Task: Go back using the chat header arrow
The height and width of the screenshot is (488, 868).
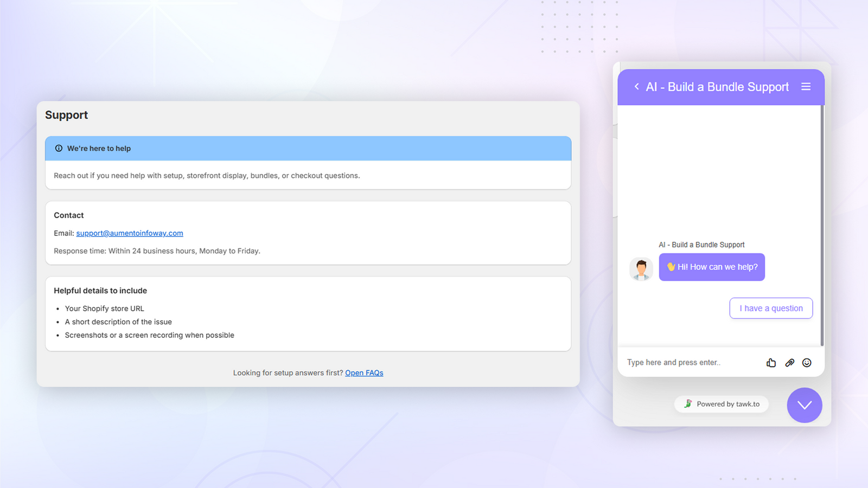Action: 636,87
